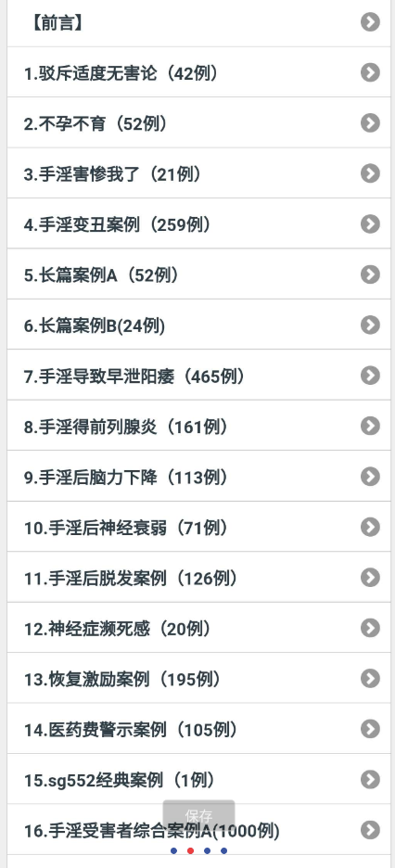Tap the arrow for 5.长篇案例A
This screenshot has width=395, height=868.
click(x=370, y=274)
